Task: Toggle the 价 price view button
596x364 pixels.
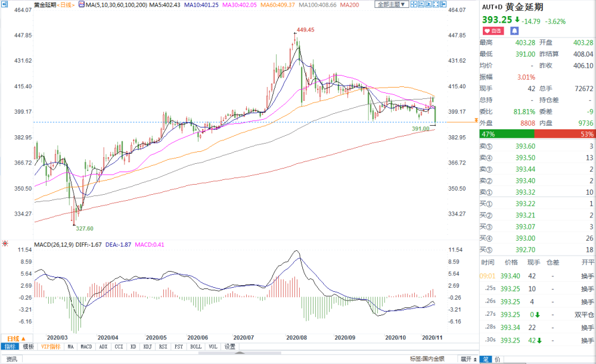Action: 498,359
